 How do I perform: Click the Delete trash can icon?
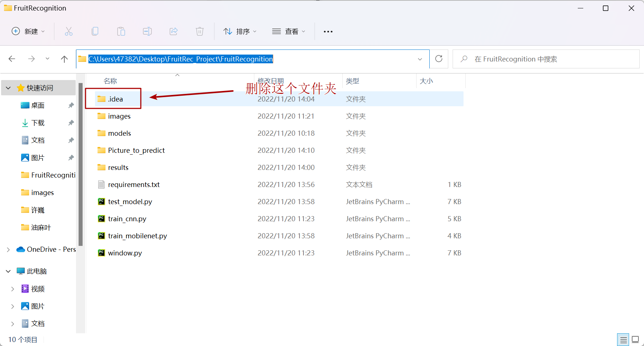[x=200, y=31]
